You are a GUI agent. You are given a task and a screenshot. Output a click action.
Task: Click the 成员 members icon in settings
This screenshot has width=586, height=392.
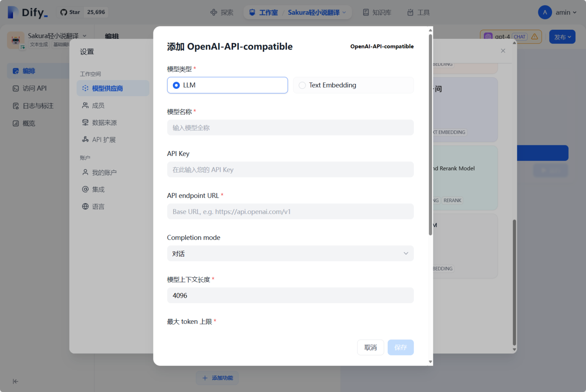click(85, 105)
